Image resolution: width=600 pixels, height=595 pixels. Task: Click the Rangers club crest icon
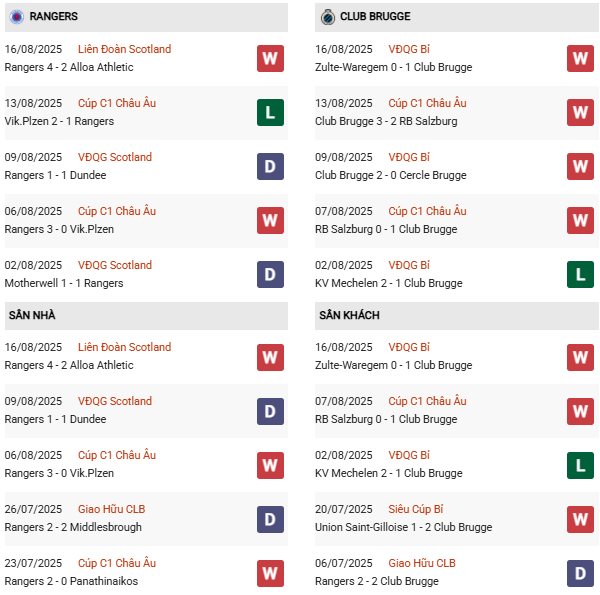16,17
